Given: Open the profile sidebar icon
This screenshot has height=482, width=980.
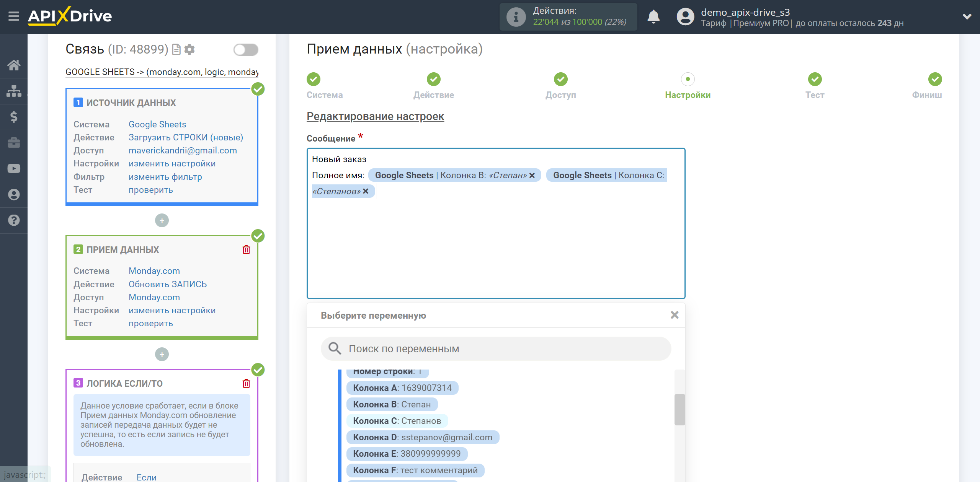Looking at the screenshot, I should pyautogui.click(x=14, y=194).
